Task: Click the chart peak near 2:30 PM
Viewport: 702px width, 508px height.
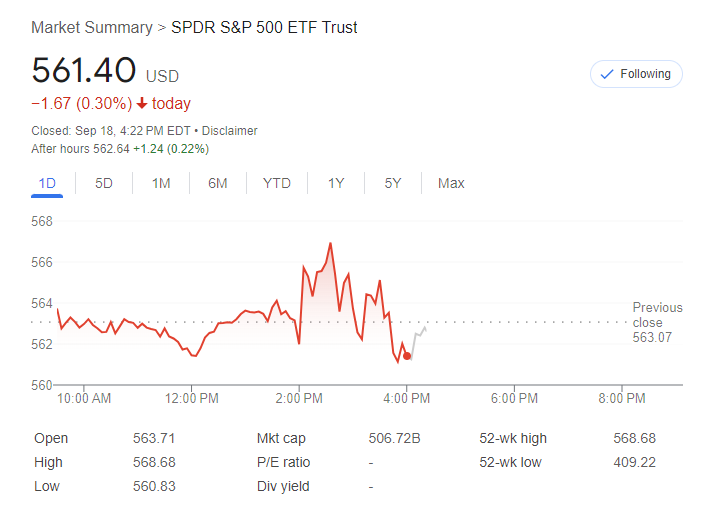Action: click(x=330, y=243)
